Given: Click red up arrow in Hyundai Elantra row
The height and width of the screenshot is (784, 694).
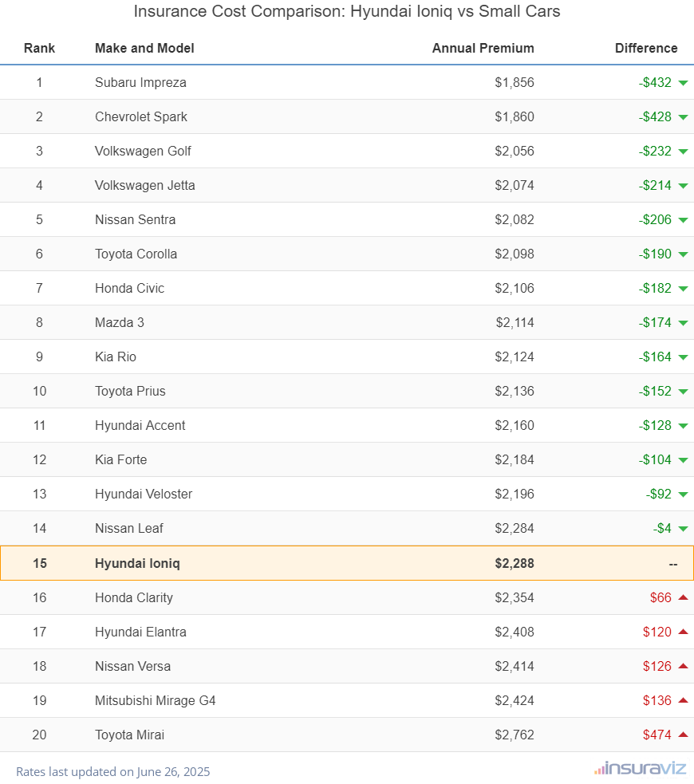Looking at the screenshot, I should pyautogui.click(x=683, y=632).
